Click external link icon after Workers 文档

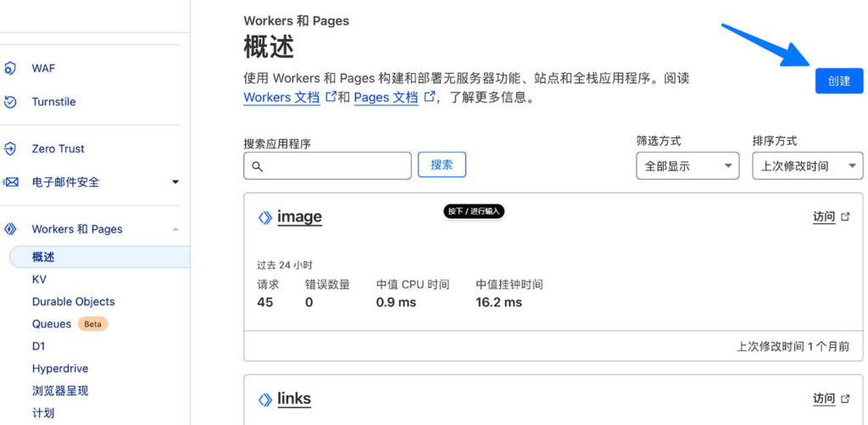click(x=331, y=97)
